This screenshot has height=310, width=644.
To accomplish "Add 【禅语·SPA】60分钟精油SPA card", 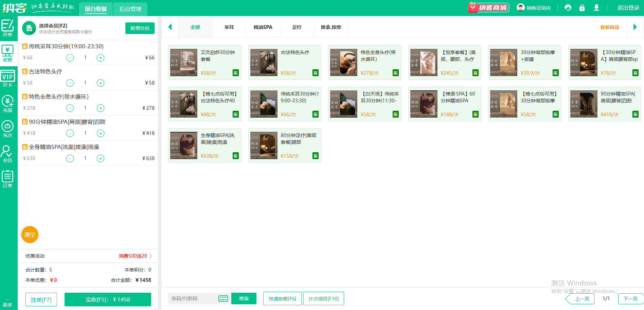I will (445, 104).
